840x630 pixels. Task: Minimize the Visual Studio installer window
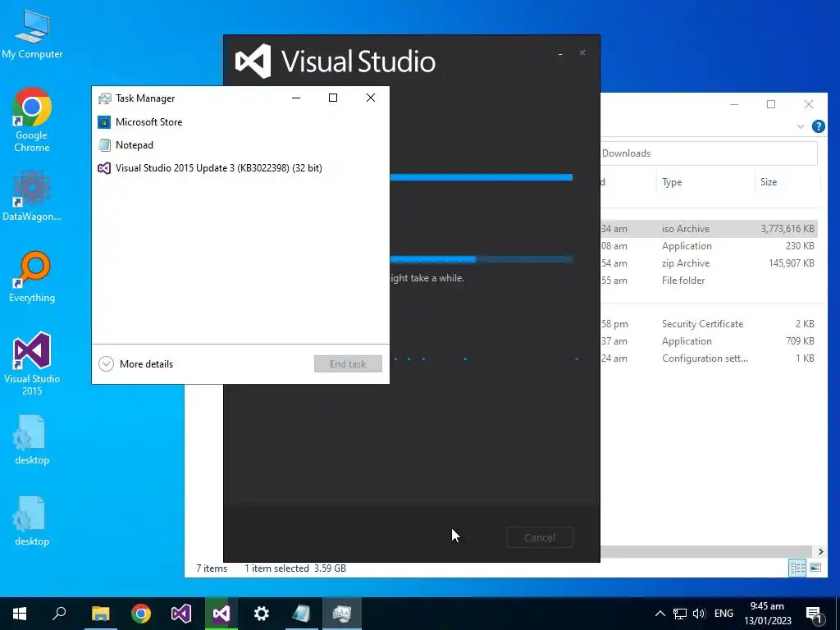pos(560,53)
